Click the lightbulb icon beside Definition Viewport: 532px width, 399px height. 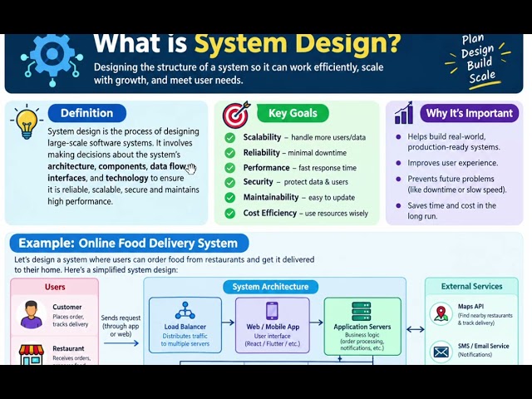[27, 123]
